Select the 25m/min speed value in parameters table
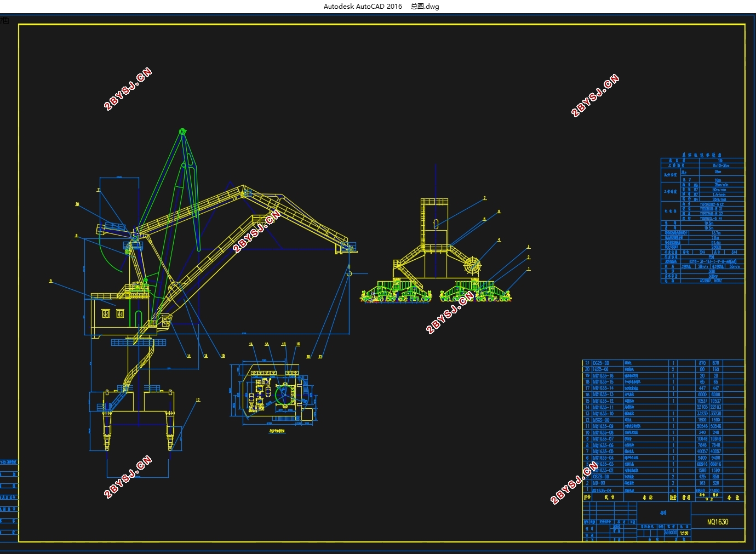The height and width of the screenshot is (554, 756). point(721,185)
